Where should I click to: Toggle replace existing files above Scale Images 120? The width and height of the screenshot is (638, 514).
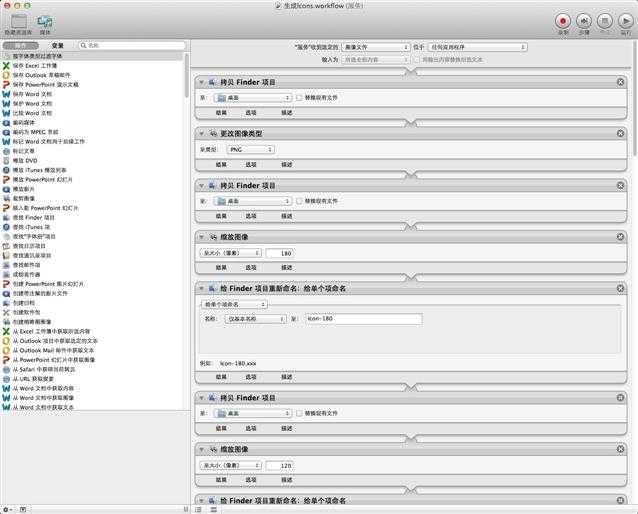pyautogui.click(x=299, y=413)
